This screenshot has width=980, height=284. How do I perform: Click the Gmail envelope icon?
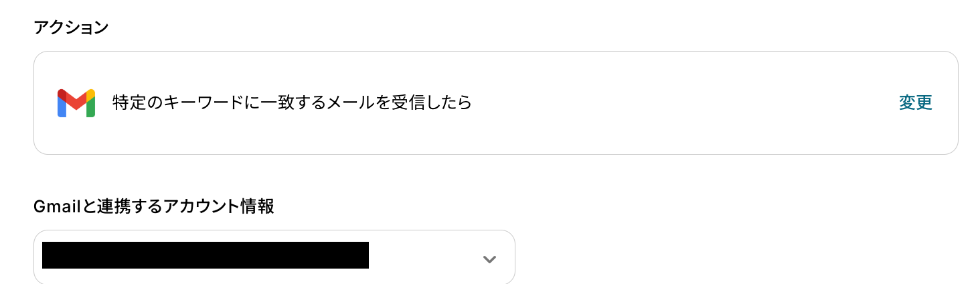[76, 103]
